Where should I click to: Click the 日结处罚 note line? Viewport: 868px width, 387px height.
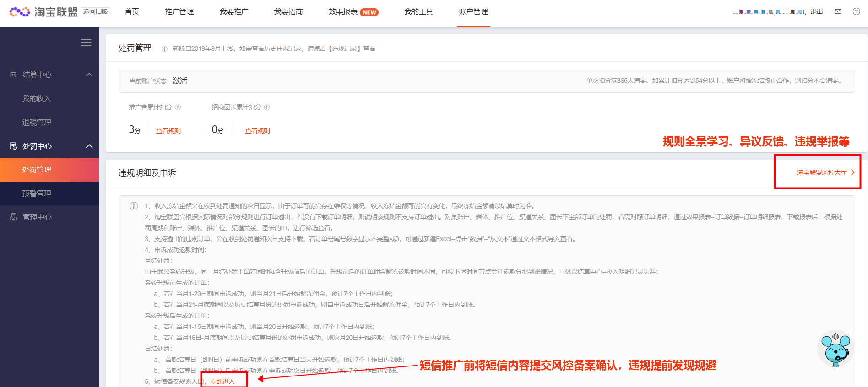click(x=158, y=349)
